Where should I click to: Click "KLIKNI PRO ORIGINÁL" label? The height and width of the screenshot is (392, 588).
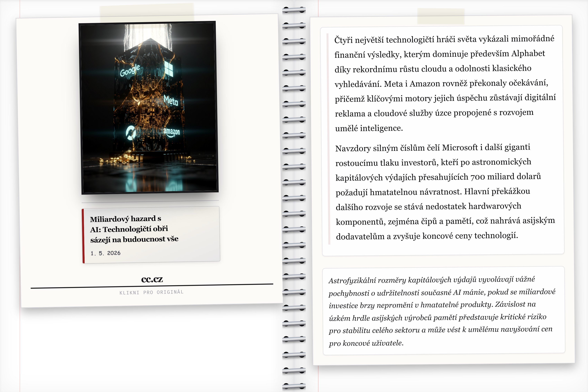point(151,292)
